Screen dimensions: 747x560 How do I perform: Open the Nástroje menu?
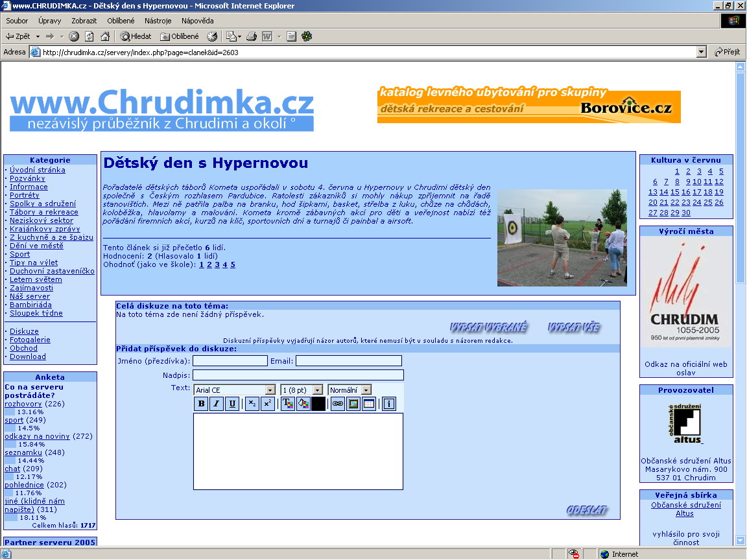click(158, 21)
